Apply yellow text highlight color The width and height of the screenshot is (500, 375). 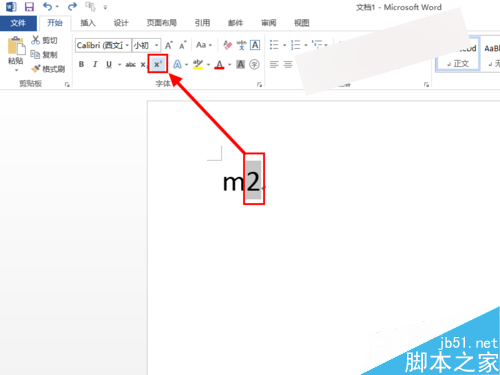point(198,64)
